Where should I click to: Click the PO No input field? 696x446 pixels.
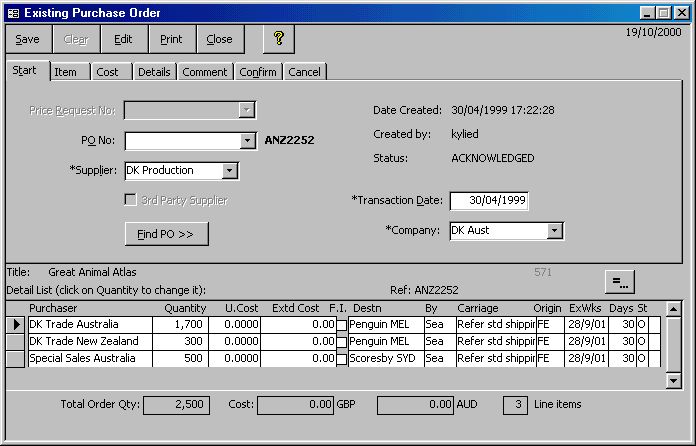[x=183, y=141]
